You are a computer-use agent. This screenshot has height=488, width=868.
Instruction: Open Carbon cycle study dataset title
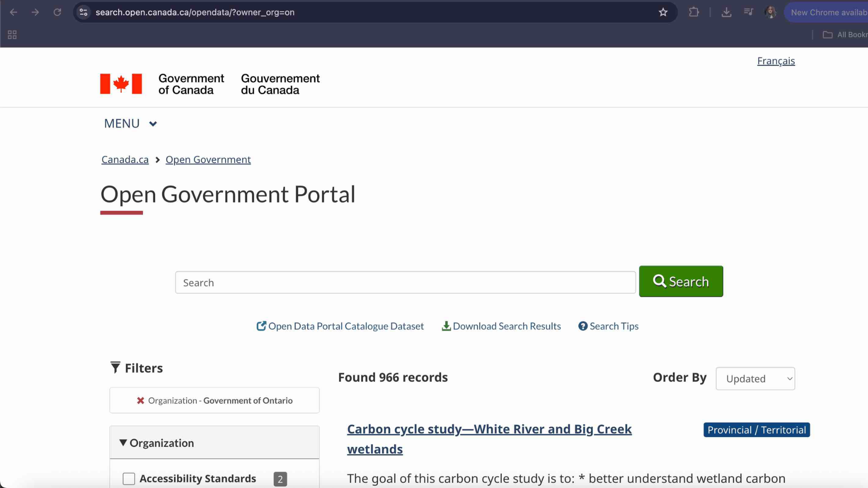tap(489, 429)
